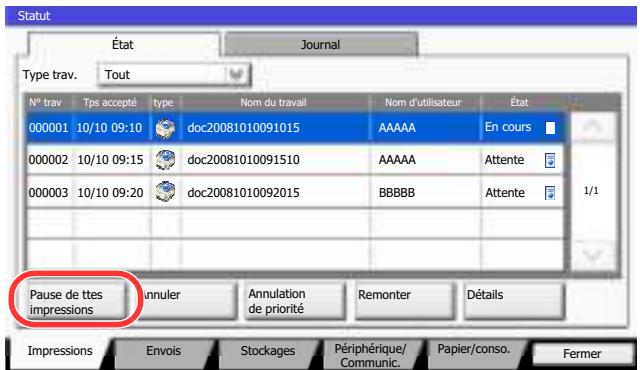
Task: Click Attente status in row 000002
Action: 504,160
